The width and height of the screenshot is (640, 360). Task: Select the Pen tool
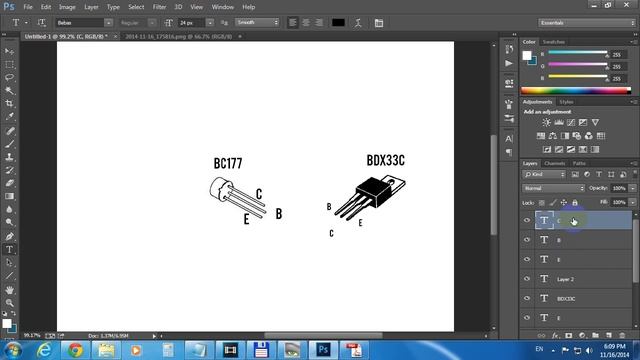click(x=9, y=236)
